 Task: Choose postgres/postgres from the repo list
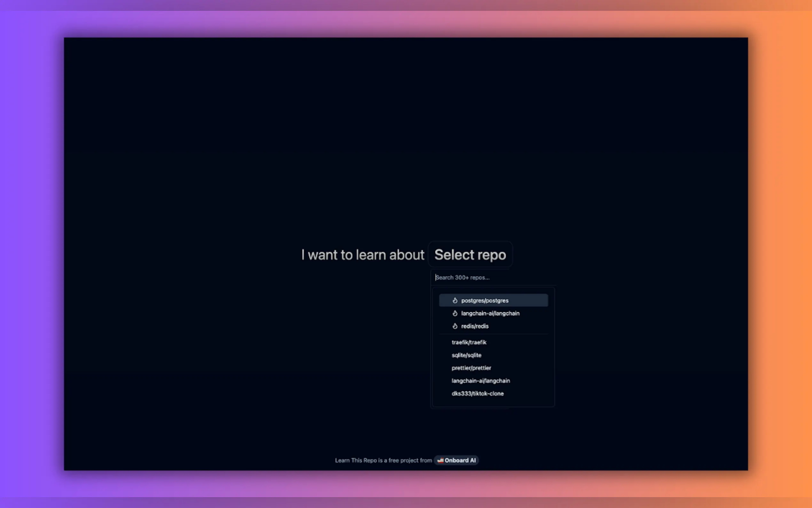(485, 300)
